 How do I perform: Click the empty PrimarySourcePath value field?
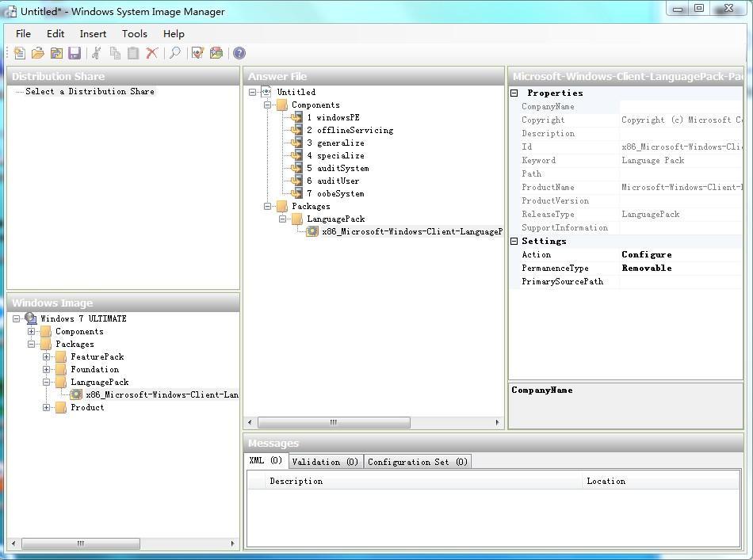(681, 281)
